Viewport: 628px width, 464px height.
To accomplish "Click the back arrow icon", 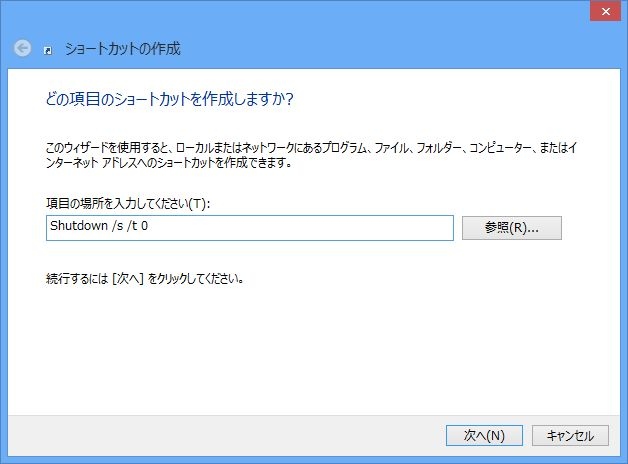I will 23,48.
